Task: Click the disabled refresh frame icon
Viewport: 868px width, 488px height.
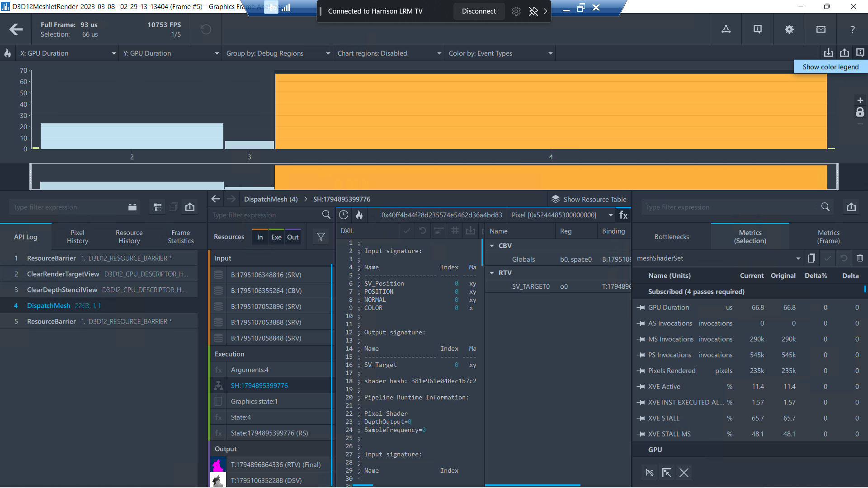Action: point(206,29)
